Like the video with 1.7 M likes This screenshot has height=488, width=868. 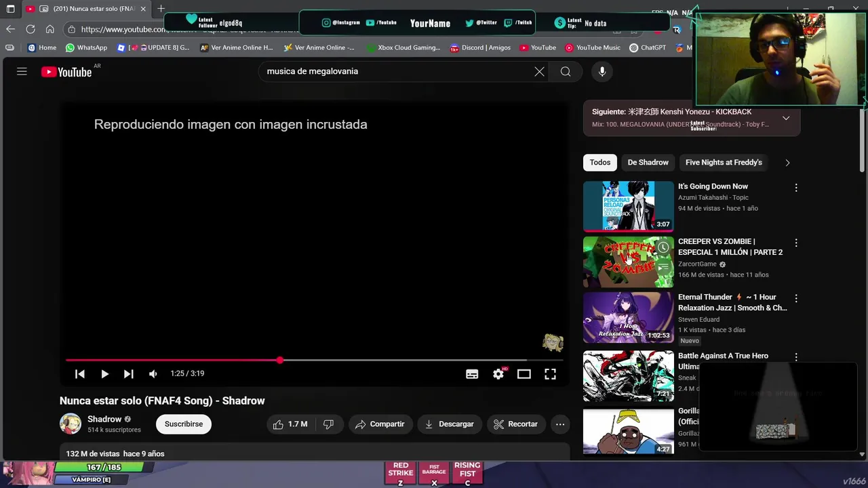tap(290, 424)
